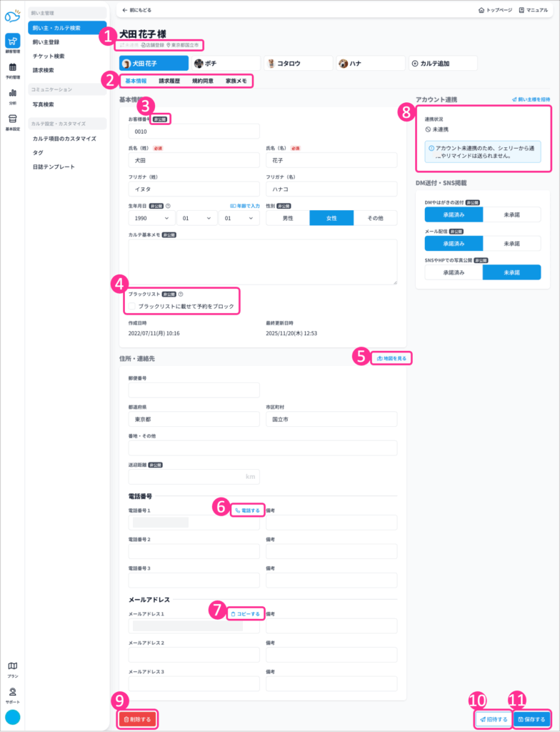The height and width of the screenshot is (732, 560).
Task: Open 基本設定 store icon in sidebar
Action: point(13,119)
